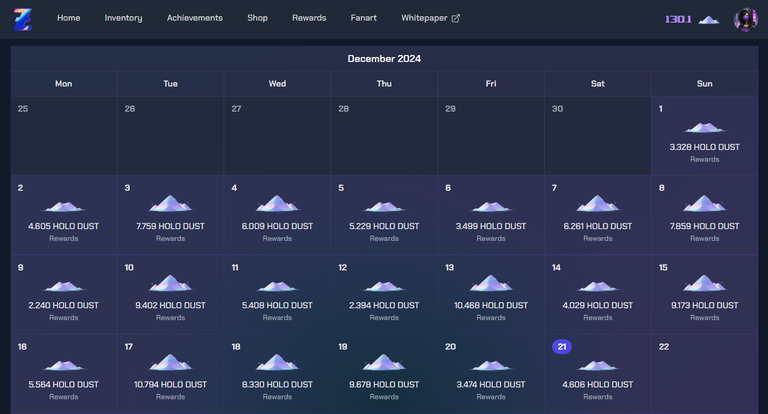768x414 pixels.
Task: Open the Whitepaper external link
Action: click(430, 18)
